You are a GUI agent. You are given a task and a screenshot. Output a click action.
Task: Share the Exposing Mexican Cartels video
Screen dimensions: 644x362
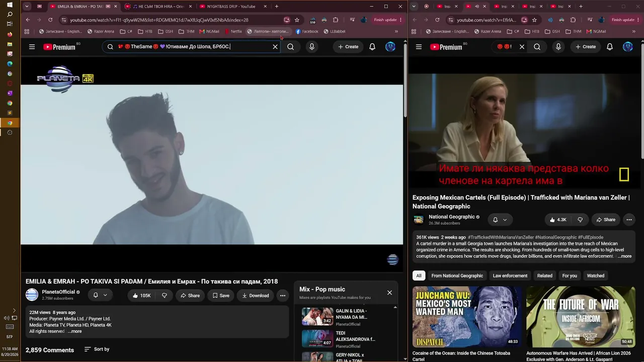[606, 220]
